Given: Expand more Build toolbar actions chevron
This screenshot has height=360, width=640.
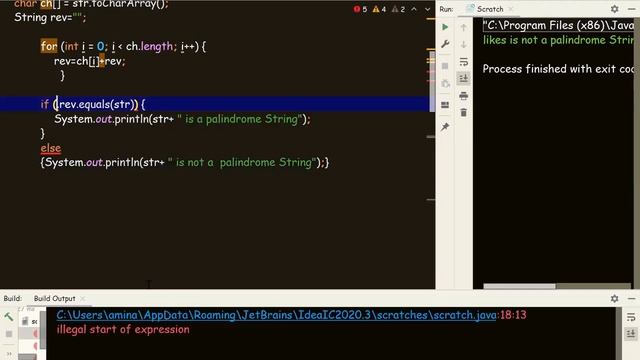Looking at the screenshot, I should coord(9,353).
